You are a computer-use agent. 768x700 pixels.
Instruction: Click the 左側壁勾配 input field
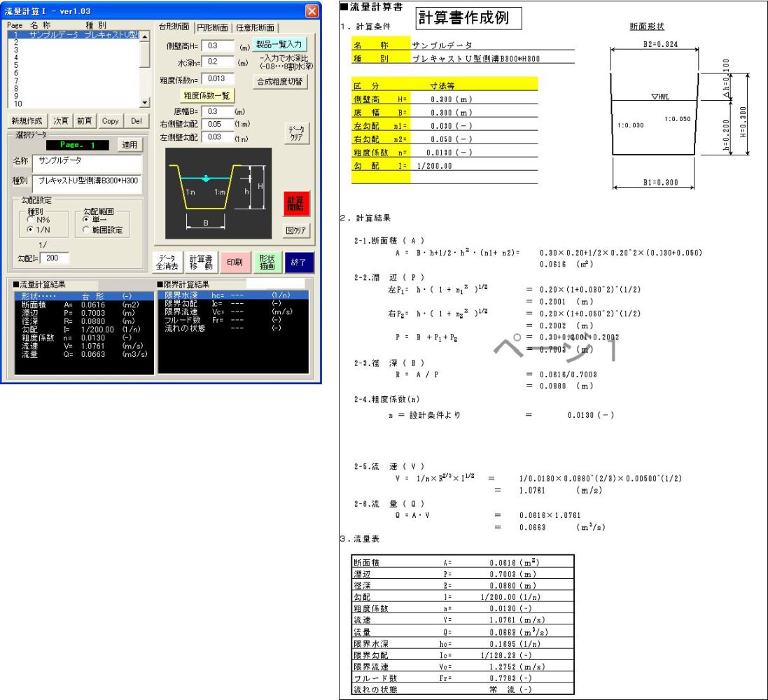(218, 137)
